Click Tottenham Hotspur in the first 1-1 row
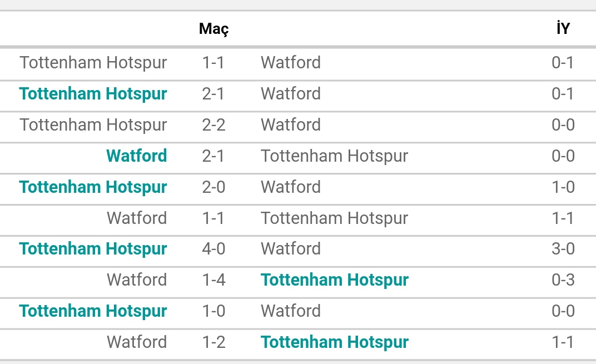Image resolution: width=596 pixels, height=364 pixels. [x=93, y=63]
